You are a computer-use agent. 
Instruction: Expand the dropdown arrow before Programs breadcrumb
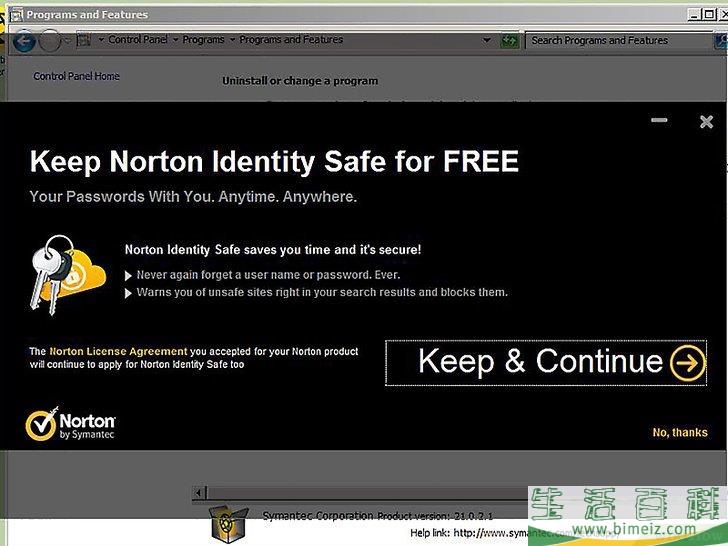pyautogui.click(x=176, y=40)
